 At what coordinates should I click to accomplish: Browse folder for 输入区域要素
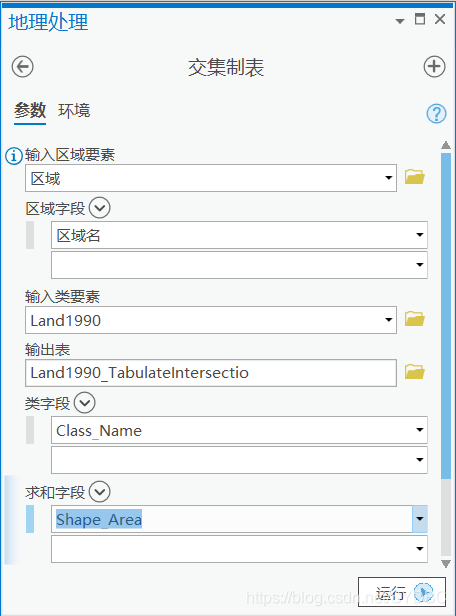click(x=415, y=177)
